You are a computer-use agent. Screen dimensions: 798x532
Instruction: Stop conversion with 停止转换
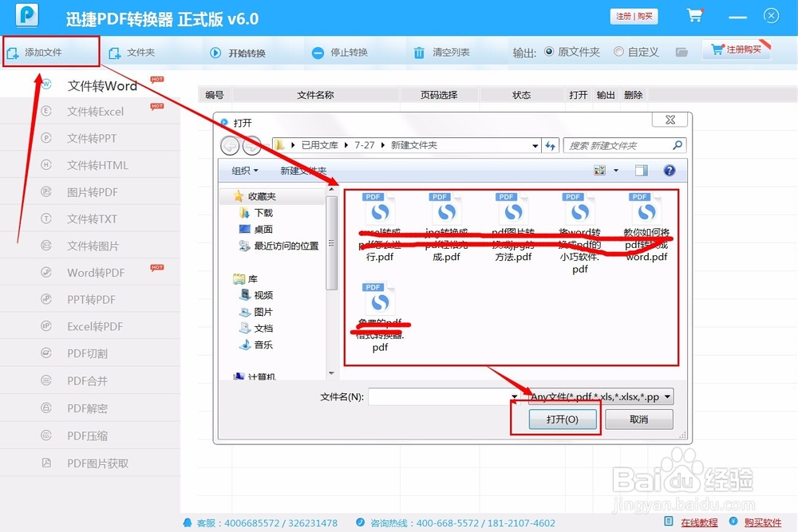(x=339, y=53)
